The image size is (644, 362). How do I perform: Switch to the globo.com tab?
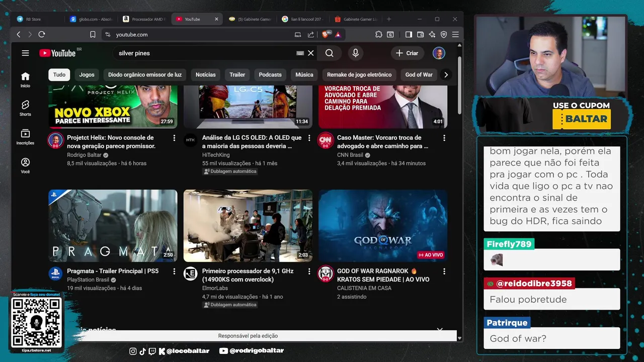(92, 19)
